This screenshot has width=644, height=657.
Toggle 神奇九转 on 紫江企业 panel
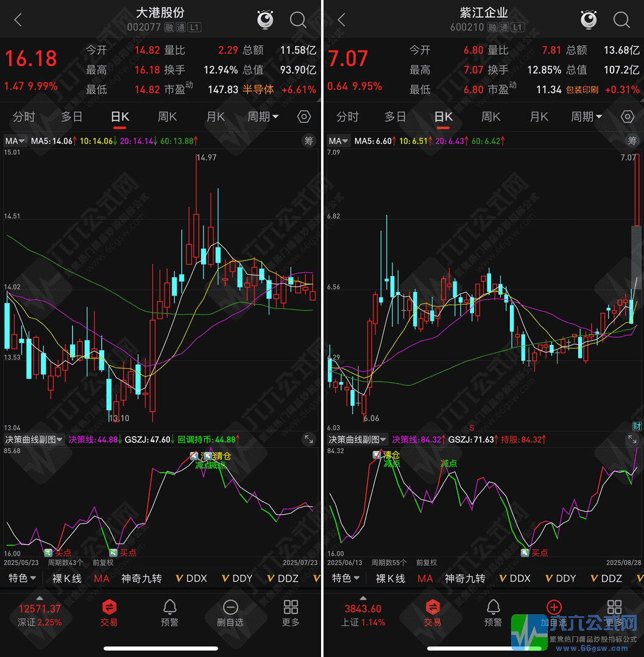[465, 578]
